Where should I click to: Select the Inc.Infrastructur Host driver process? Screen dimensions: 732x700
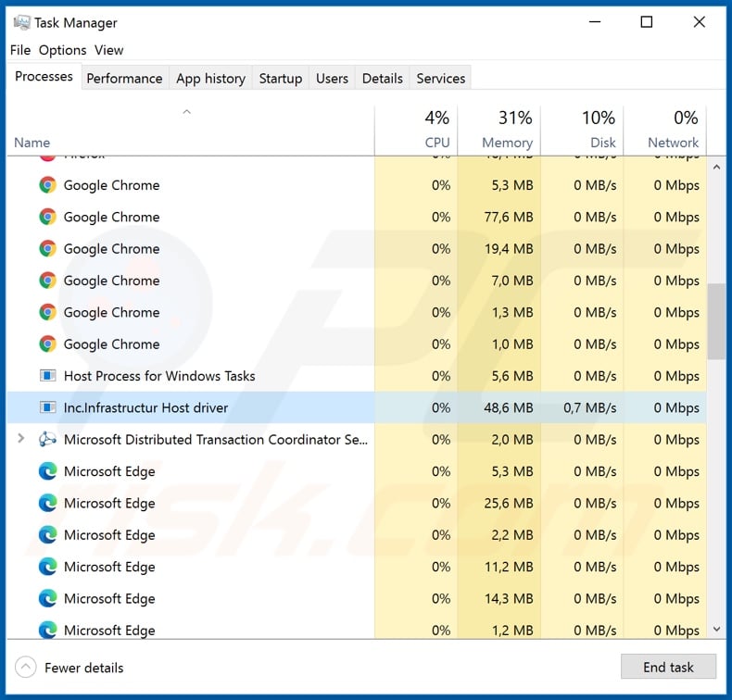pos(357,407)
